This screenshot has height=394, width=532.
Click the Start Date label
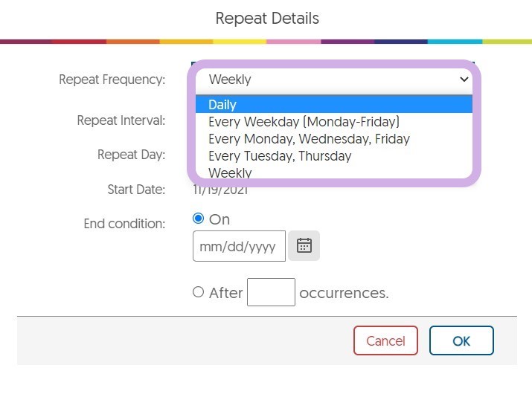pos(135,190)
